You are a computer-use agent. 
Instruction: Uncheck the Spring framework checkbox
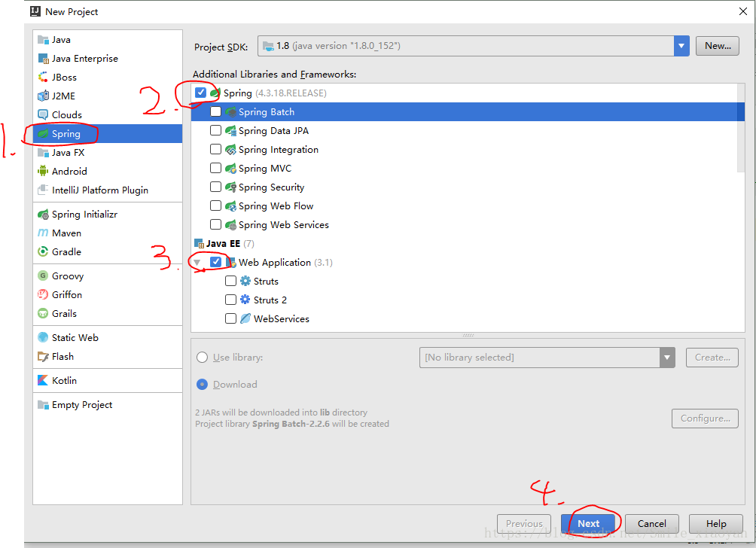[200, 93]
